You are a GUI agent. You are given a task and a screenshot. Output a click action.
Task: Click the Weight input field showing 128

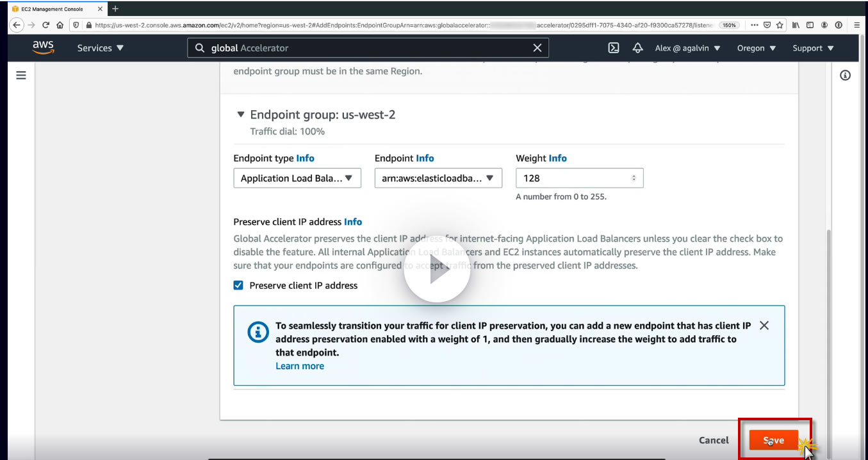point(579,178)
